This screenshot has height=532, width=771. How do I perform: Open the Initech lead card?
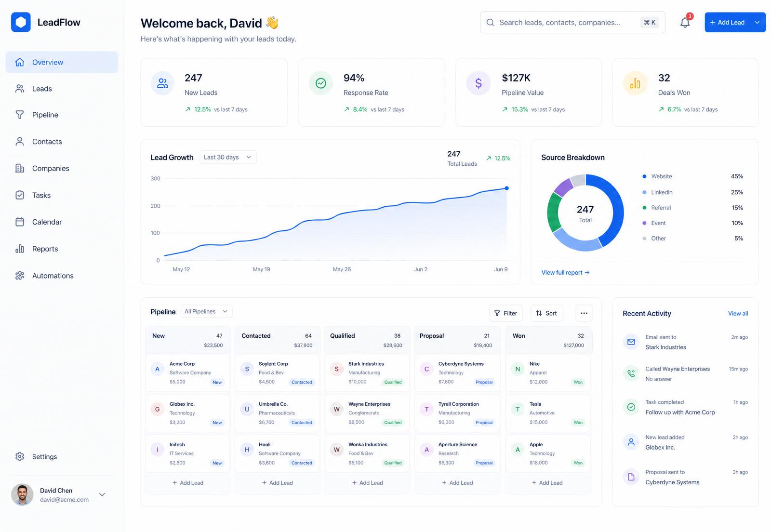coord(187,453)
